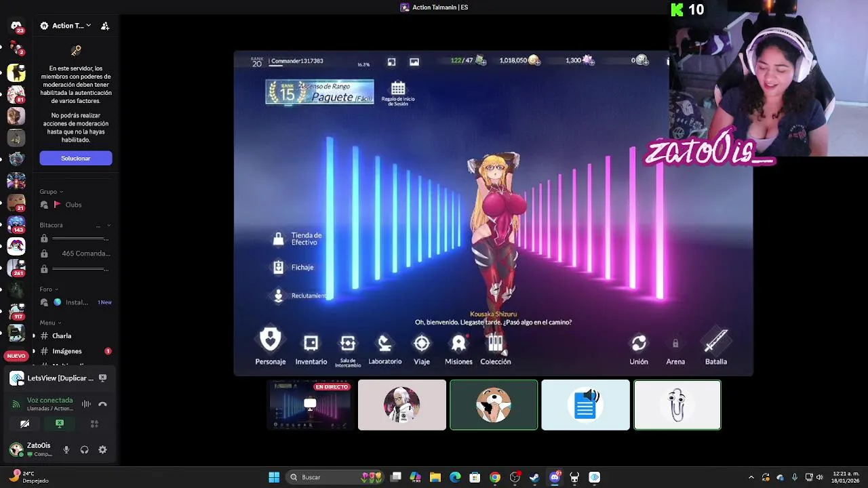Click picture icon in game top bar

click(x=414, y=62)
